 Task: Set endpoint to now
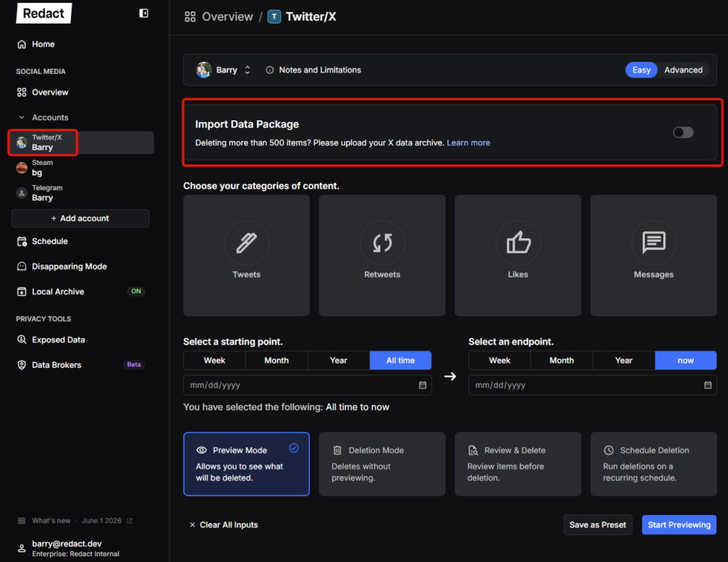tap(686, 361)
